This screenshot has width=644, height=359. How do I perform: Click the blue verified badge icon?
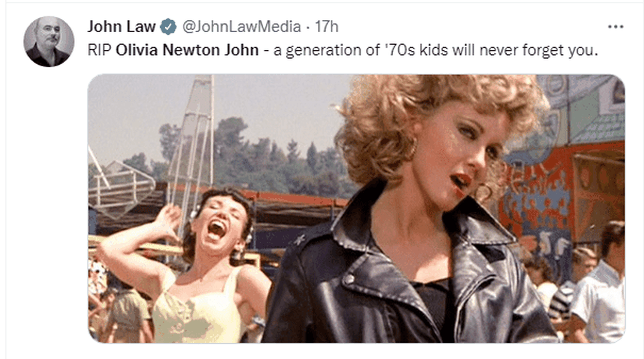click(168, 27)
